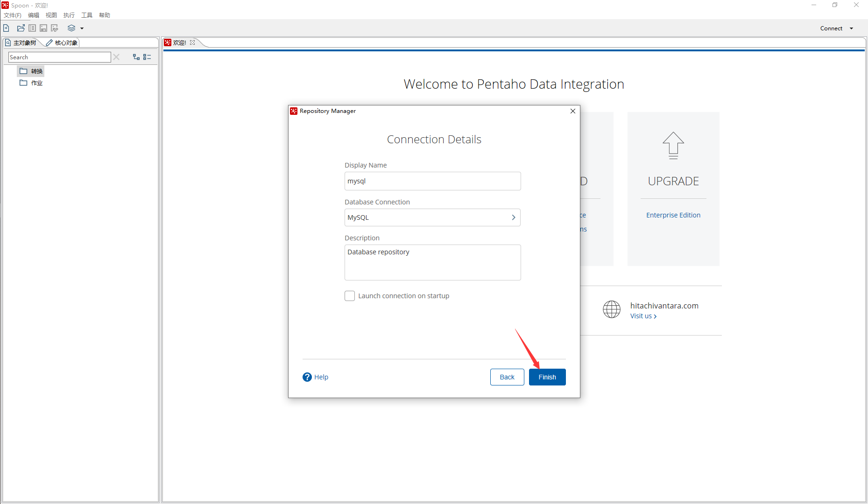Click the Connect button at top right

click(x=831, y=28)
